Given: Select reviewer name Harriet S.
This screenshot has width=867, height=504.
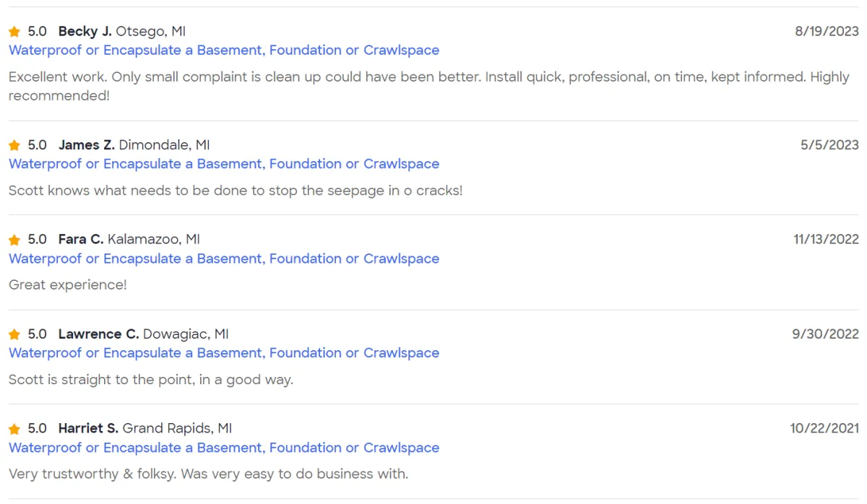Looking at the screenshot, I should click(88, 428).
